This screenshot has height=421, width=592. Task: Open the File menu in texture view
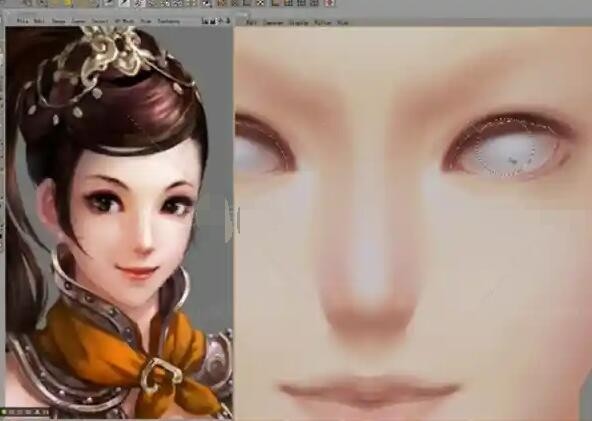tap(23, 21)
